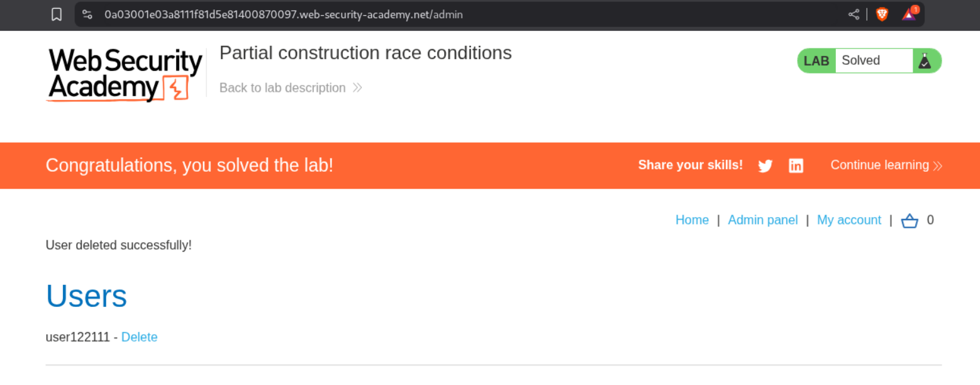This screenshot has width=980, height=385.
Task: Delete user122111 via the Delete link
Action: click(139, 337)
